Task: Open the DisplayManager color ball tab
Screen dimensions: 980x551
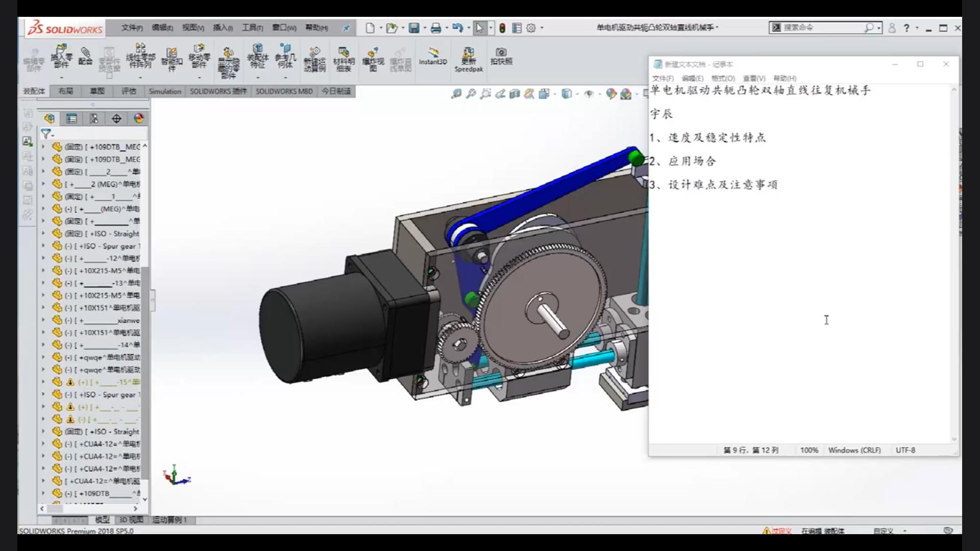Action: point(138,118)
